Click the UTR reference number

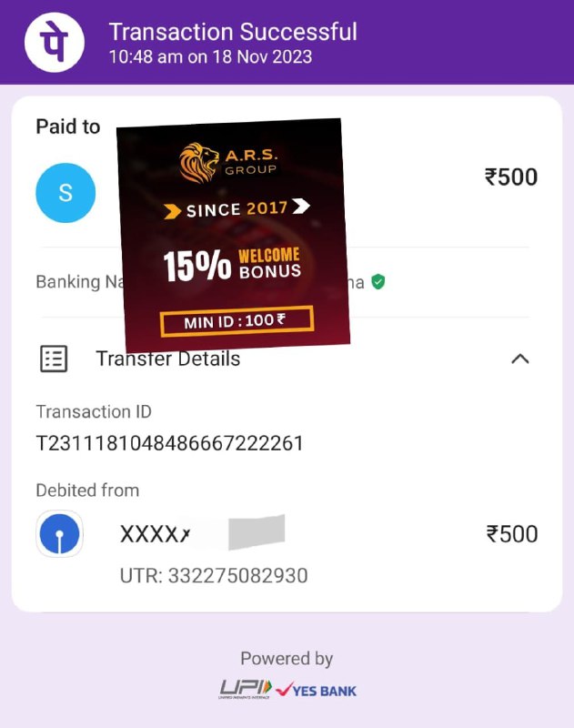[x=214, y=576]
